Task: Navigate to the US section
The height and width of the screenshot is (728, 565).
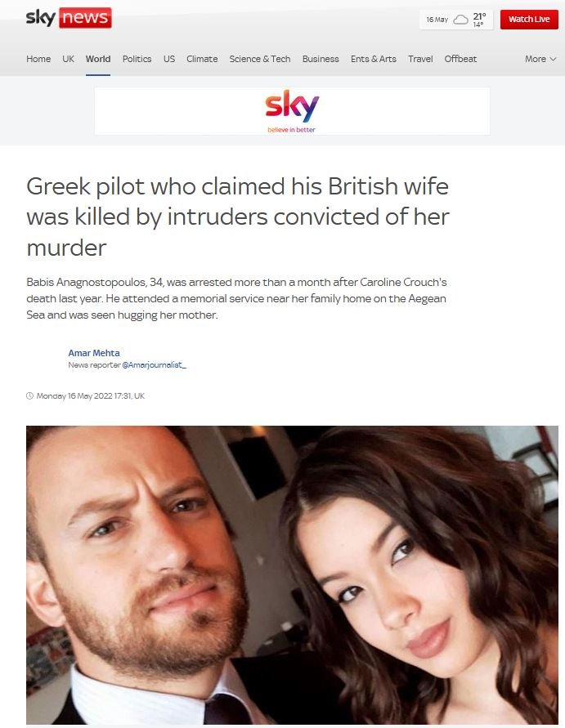Action: (169, 59)
